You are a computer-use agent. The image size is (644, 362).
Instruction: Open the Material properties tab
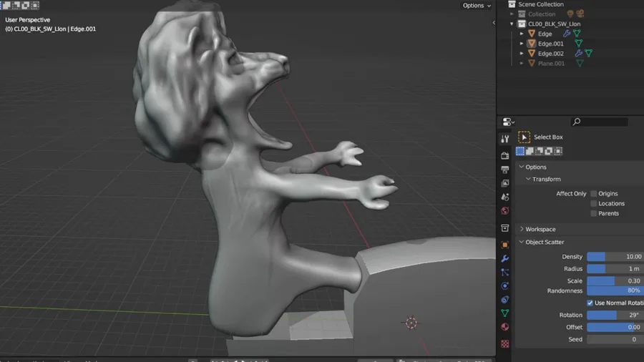pos(504,327)
